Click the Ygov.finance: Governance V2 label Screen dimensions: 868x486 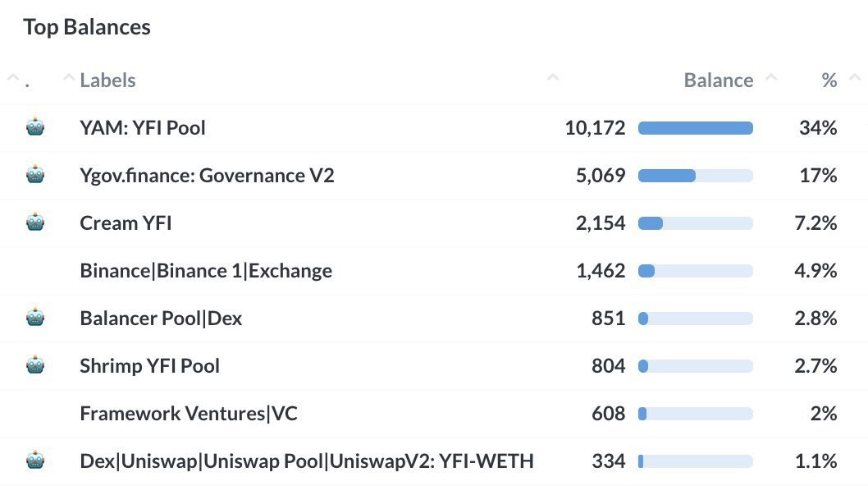pyautogui.click(x=207, y=176)
